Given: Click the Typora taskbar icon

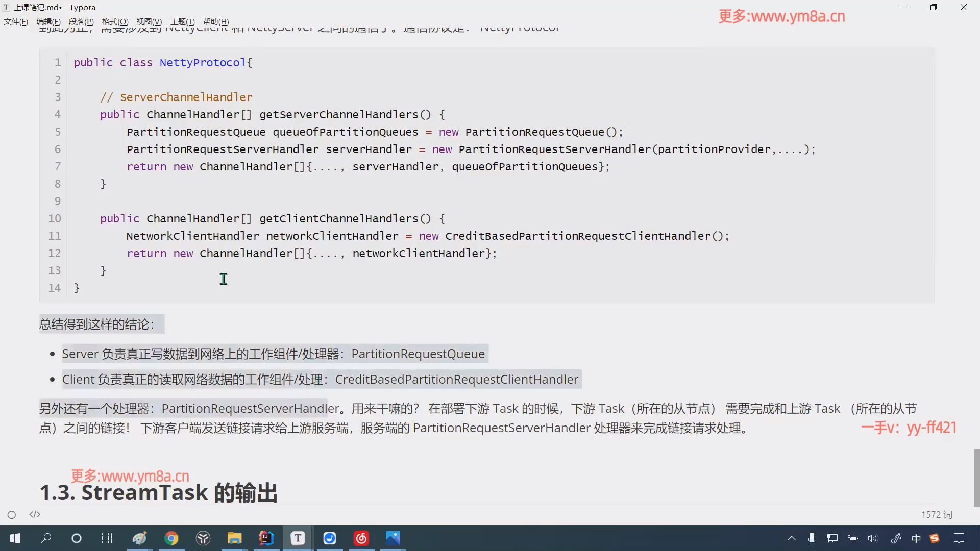Looking at the screenshot, I should pyautogui.click(x=298, y=538).
